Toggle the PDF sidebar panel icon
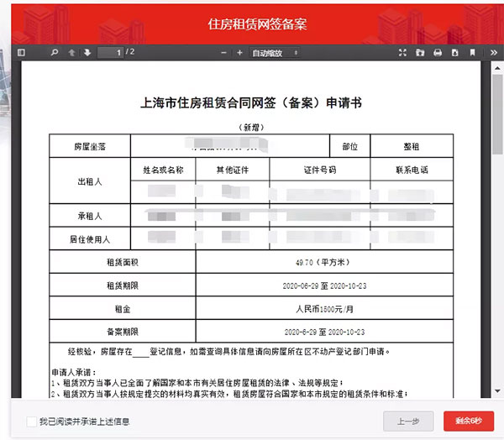 tap(21, 52)
